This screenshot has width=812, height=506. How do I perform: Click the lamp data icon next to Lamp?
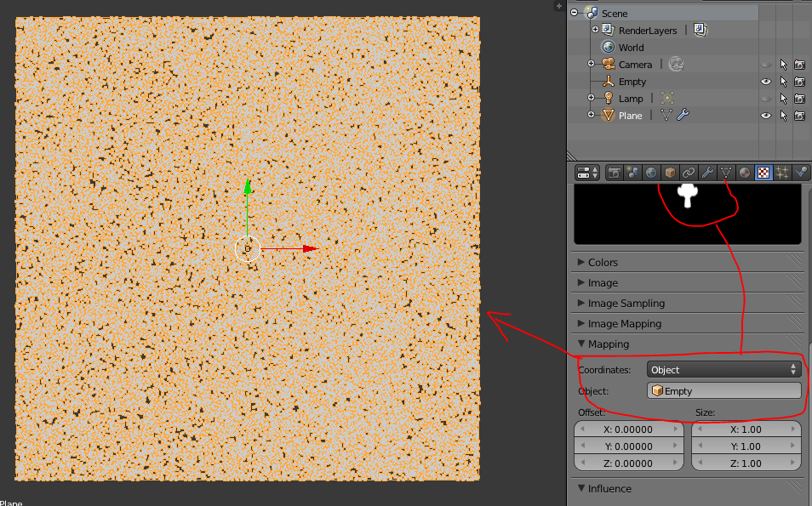click(x=667, y=98)
